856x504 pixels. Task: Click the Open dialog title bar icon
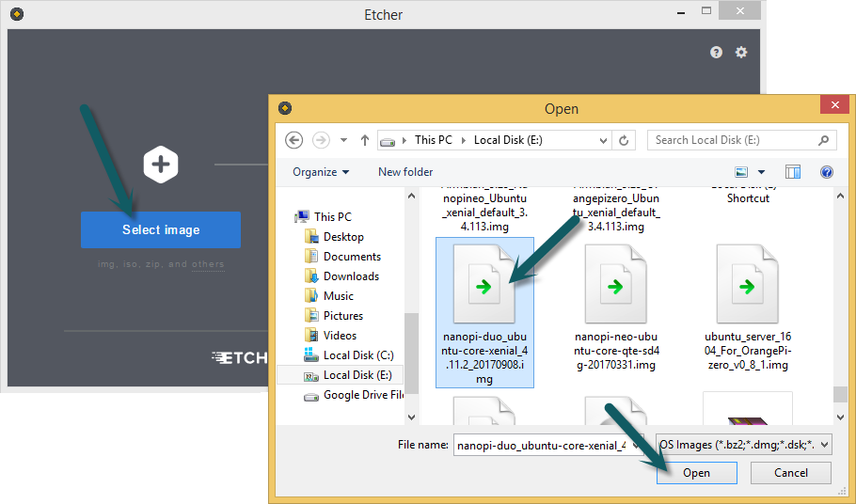pos(284,108)
